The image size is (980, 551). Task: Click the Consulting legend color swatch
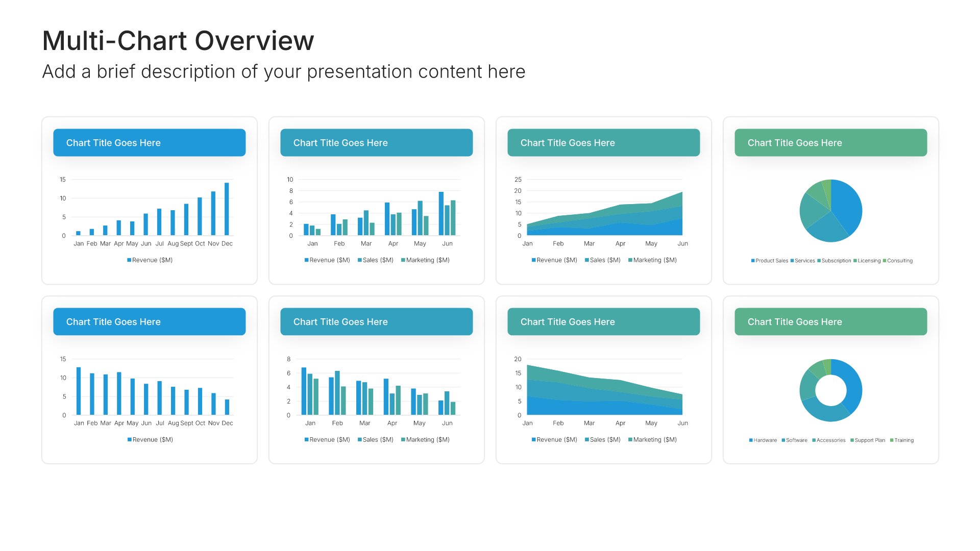click(885, 261)
